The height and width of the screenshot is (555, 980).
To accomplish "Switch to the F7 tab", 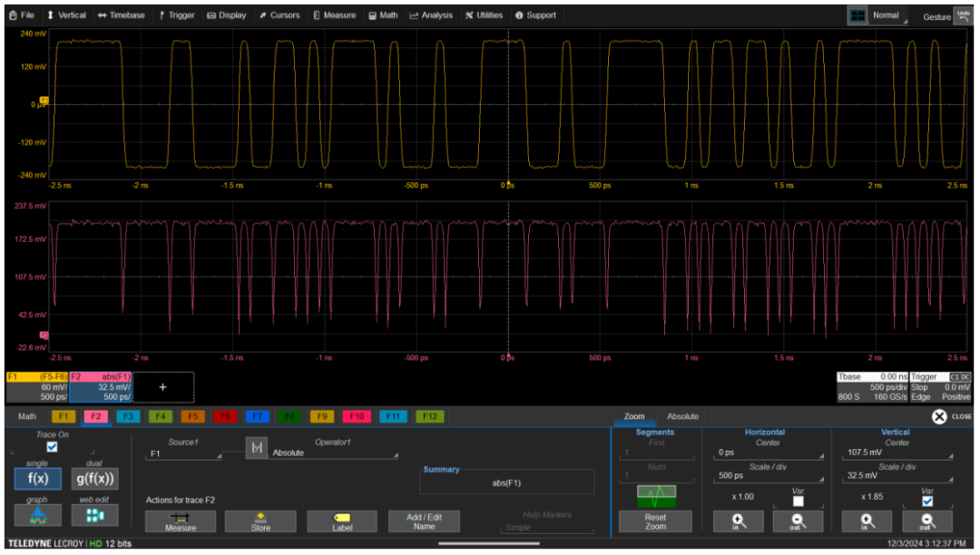I will click(258, 416).
